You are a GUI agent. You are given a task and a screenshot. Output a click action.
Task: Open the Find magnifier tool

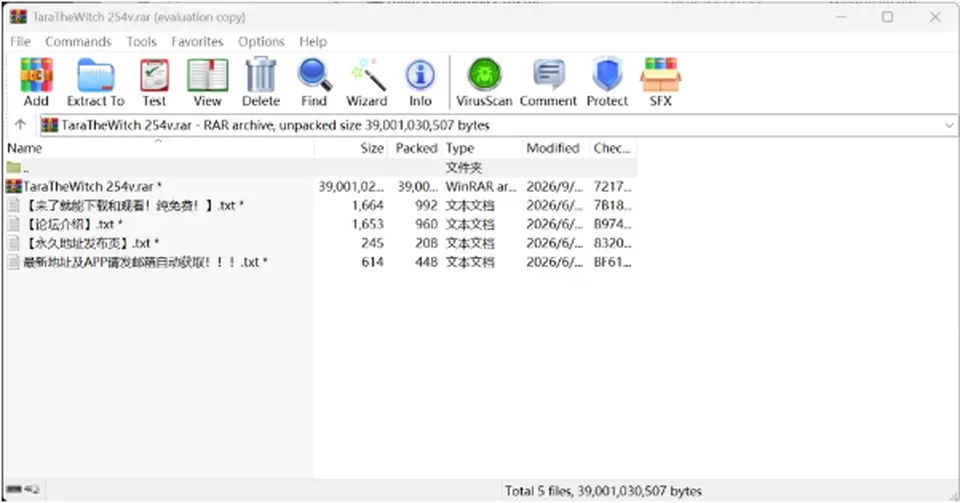(314, 82)
